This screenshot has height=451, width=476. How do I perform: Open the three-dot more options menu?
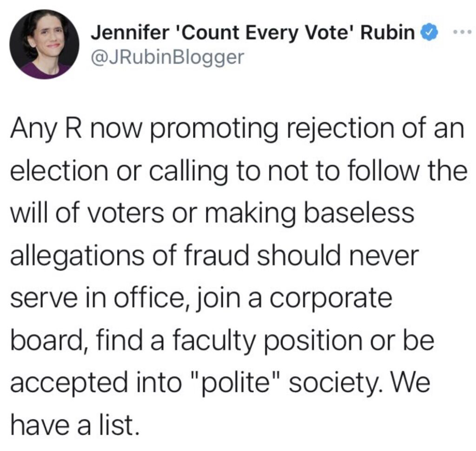click(463, 31)
